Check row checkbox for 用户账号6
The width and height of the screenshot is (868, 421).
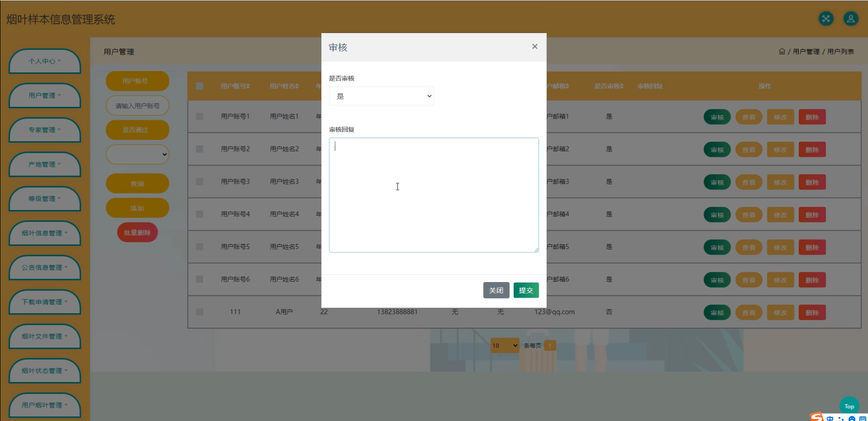(x=199, y=279)
